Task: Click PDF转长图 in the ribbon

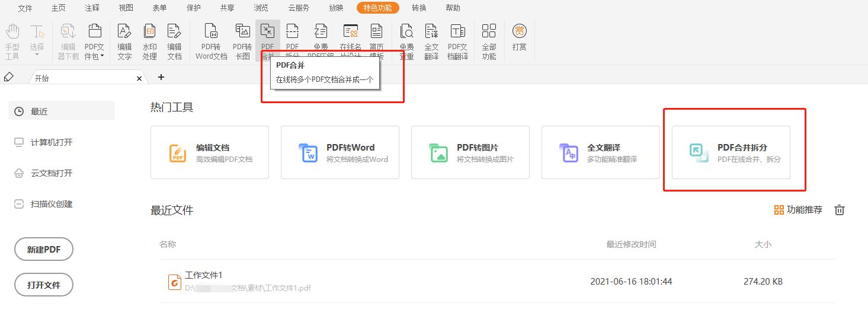Action: 242,41
